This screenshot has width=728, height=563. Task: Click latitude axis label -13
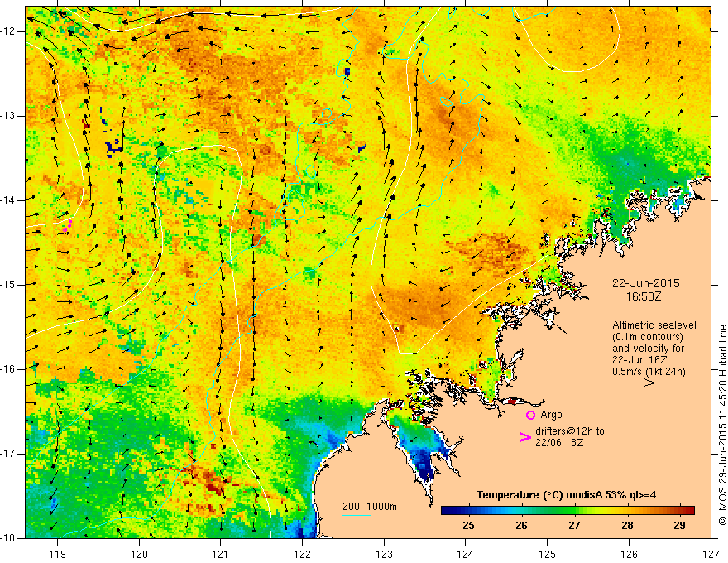coord(9,116)
